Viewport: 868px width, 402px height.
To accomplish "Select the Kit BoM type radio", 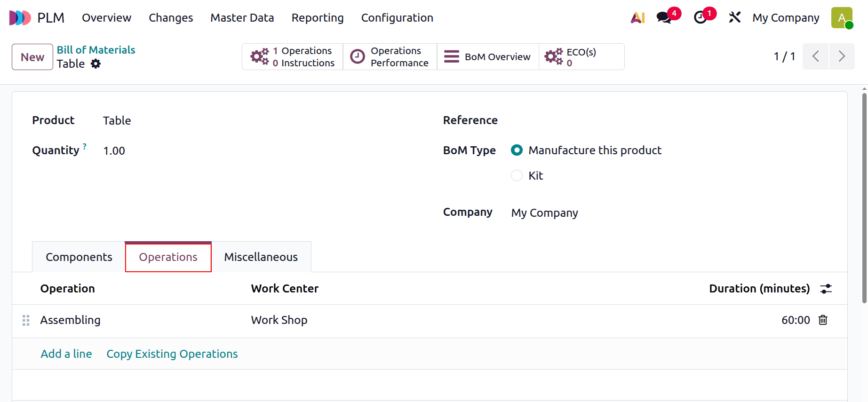I will (517, 175).
